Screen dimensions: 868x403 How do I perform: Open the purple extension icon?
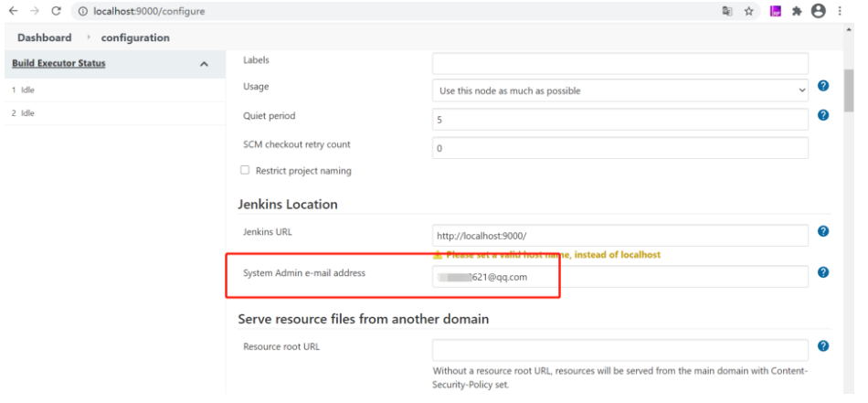click(776, 11)
